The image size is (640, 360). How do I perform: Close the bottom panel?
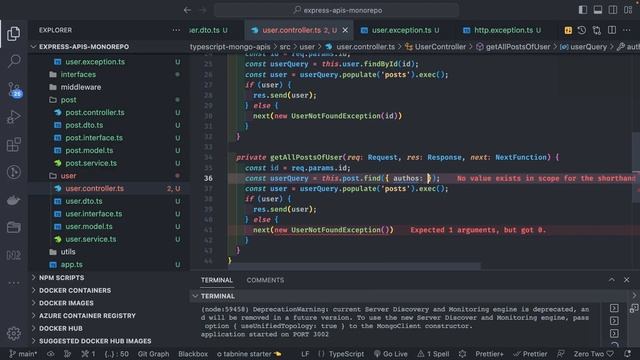click(627, 280)
